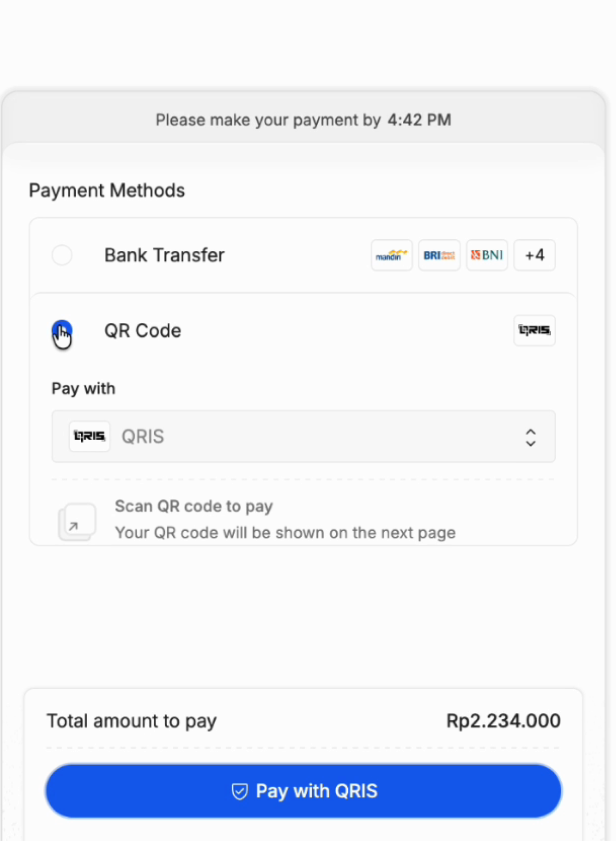The image size is (616, 841).
Task: Click the QRIS logo beside QR Code
Action: click(535, 331)
